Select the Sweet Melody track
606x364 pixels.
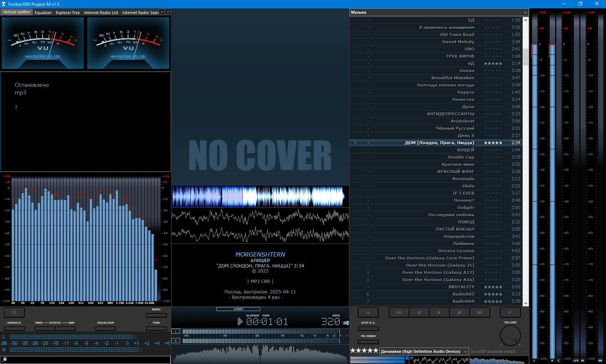[x=436, y=42]
